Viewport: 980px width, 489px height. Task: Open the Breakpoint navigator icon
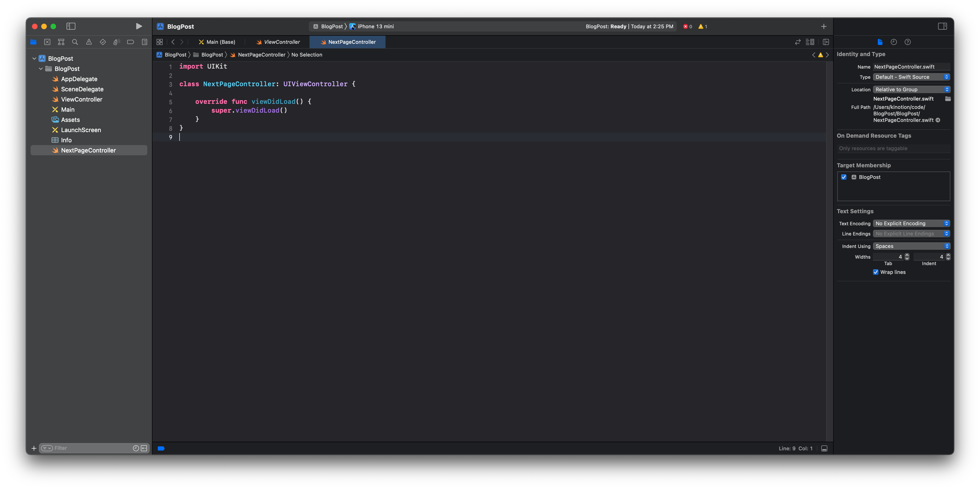coord(130,42)
